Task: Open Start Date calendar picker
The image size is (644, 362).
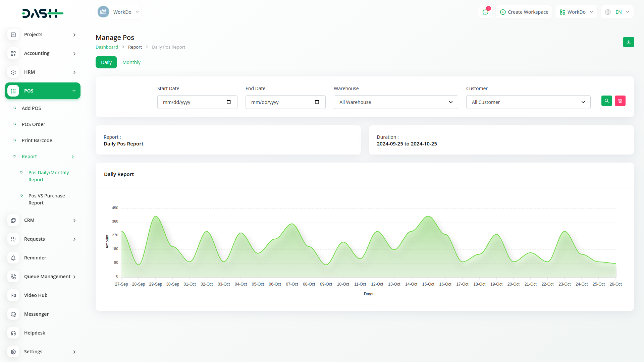Action: pyautogui.click(x=229, y=102)
